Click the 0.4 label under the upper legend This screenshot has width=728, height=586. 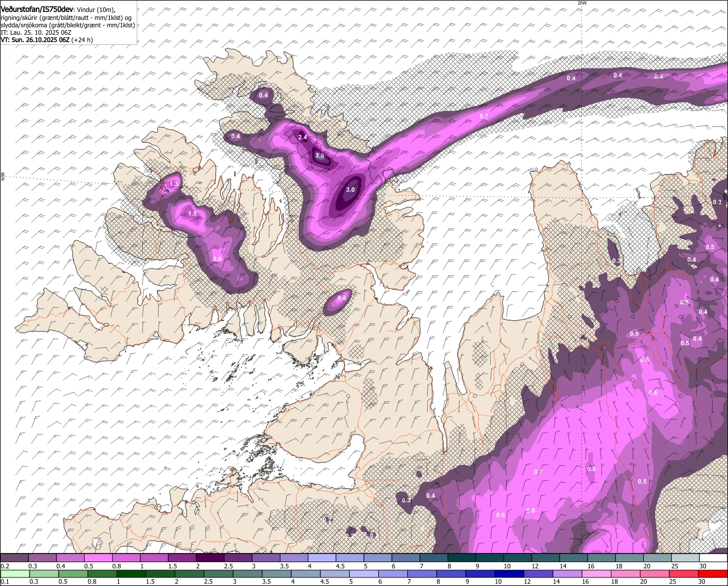pos(61,566)
